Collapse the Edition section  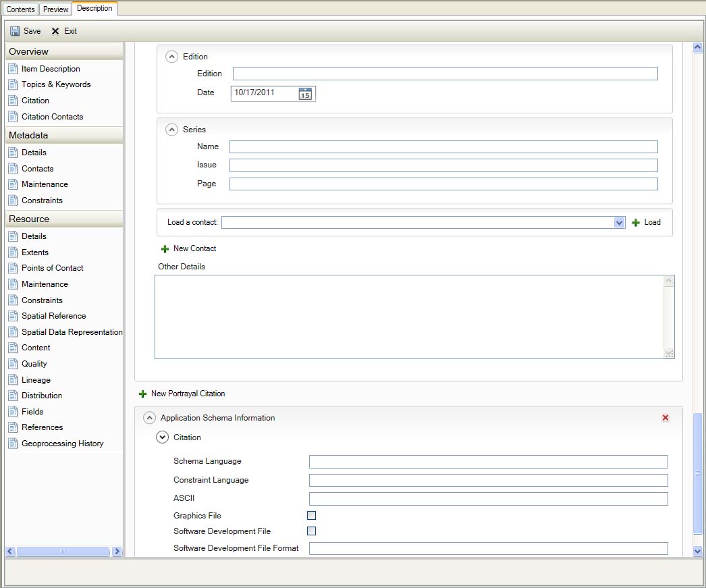point(172,57)
